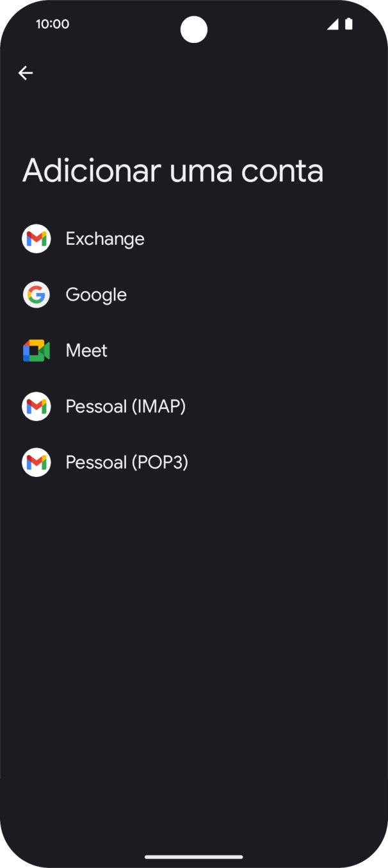
Task: Tap the Google Meet camera icon
Action: click(36, 350)
